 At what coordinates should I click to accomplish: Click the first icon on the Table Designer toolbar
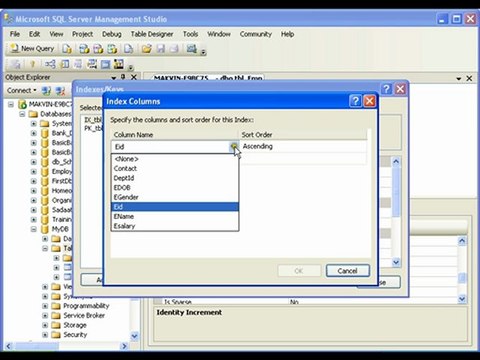(x=15, y=64)
